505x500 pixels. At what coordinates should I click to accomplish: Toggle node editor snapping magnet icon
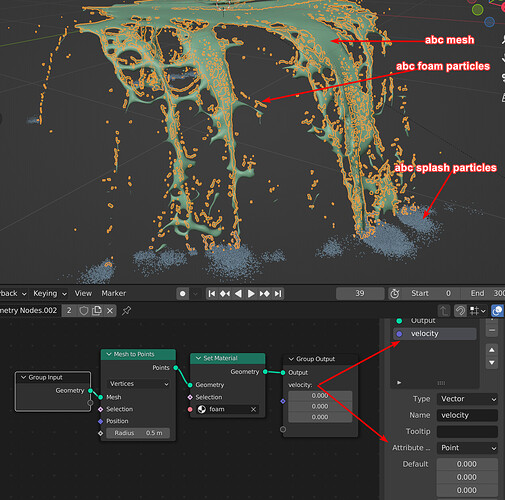[460, 311]
